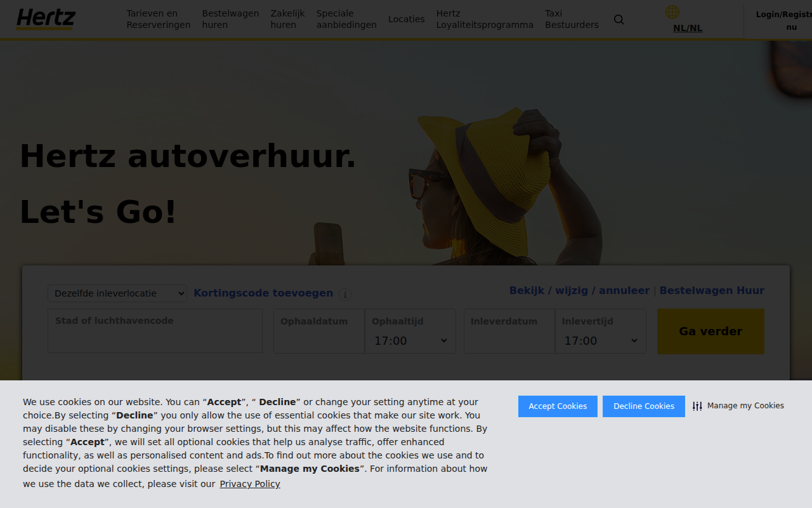Open the Privacy Policy link

[250, 484]
